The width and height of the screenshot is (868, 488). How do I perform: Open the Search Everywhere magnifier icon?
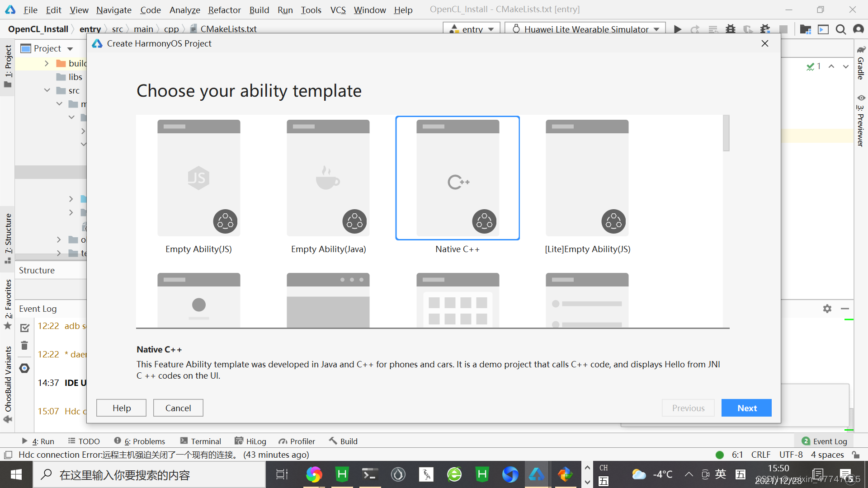840,29
